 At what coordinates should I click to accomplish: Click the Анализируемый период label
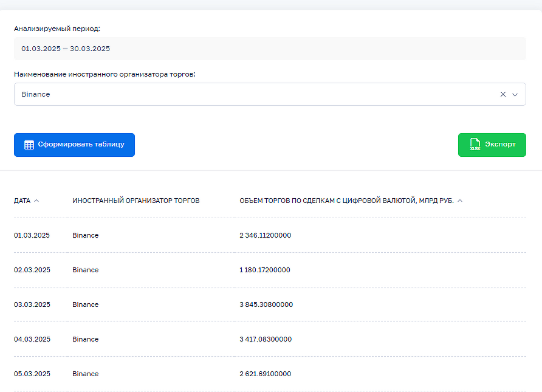click(x=57, y=29)
